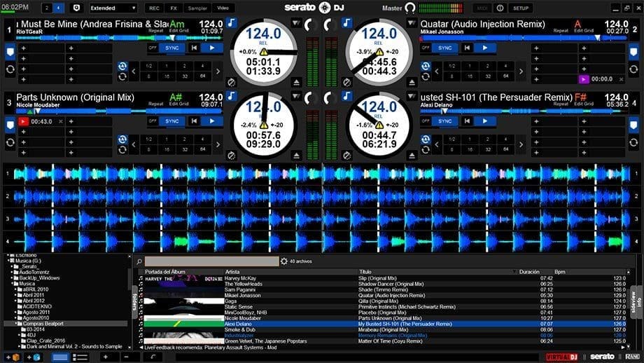Delete deck 3 cue point 00:43.0
Viewport: 644px width, 363px height.
tap(61, 121)
